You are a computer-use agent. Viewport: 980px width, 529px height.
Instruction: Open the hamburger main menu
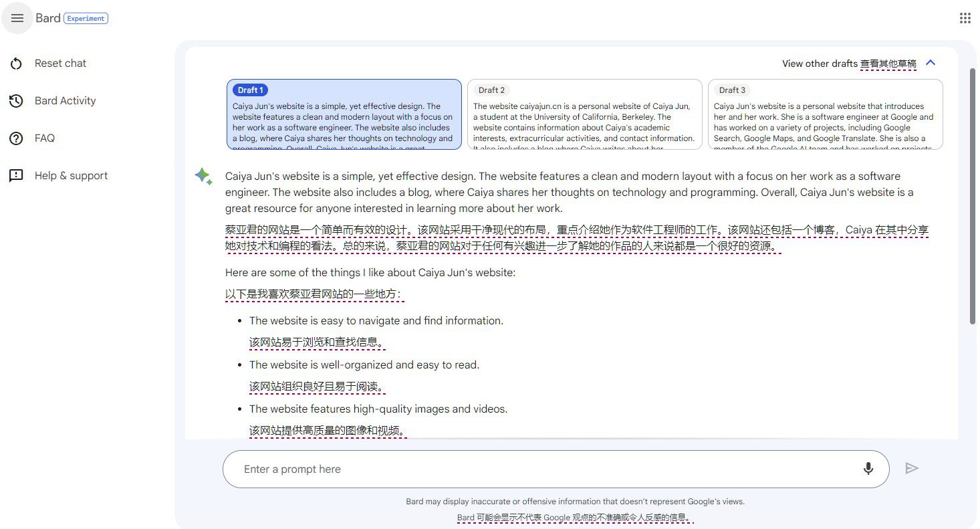tap(17, 18)
